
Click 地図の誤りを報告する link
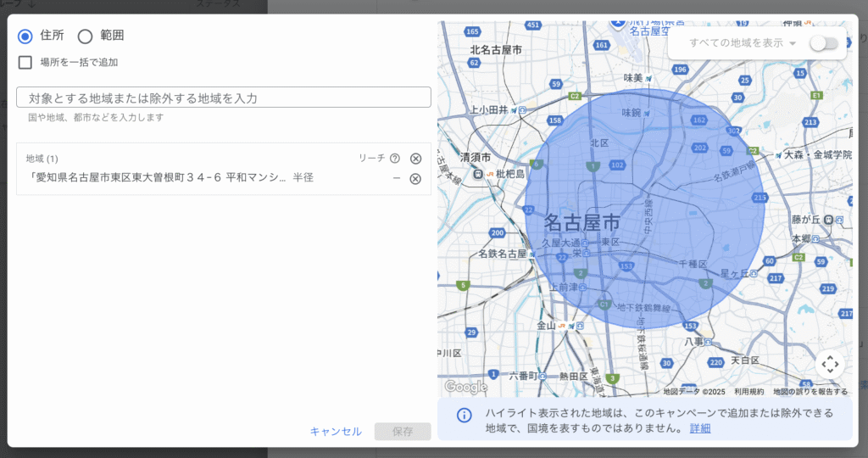click(810, 392)
